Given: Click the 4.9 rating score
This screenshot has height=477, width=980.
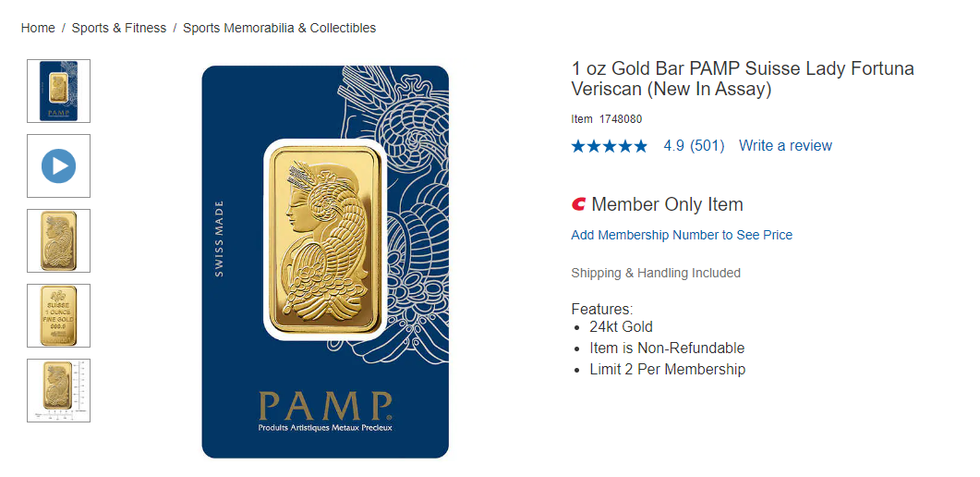Looking at the screenshot, I should point(673,146).
